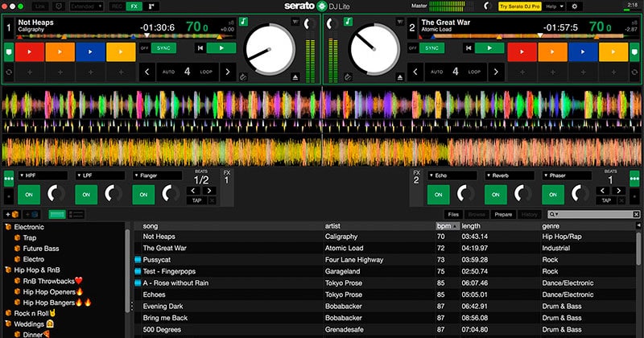Open the Phaser effect dropdown
Screen dimensions: 644x338
pyautogui.click(x=567, y=175)
